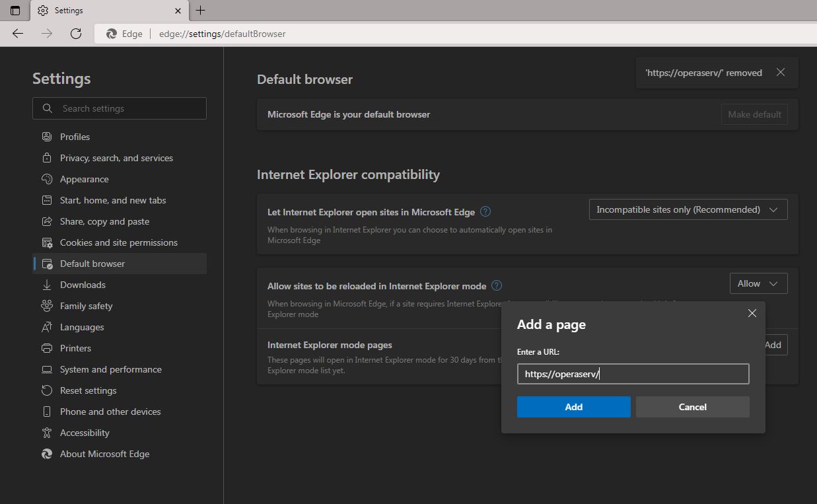Viewport: 817px width, 504px height.
Task: Select Cookies and site permissions
Action: [x=120, y=242]
